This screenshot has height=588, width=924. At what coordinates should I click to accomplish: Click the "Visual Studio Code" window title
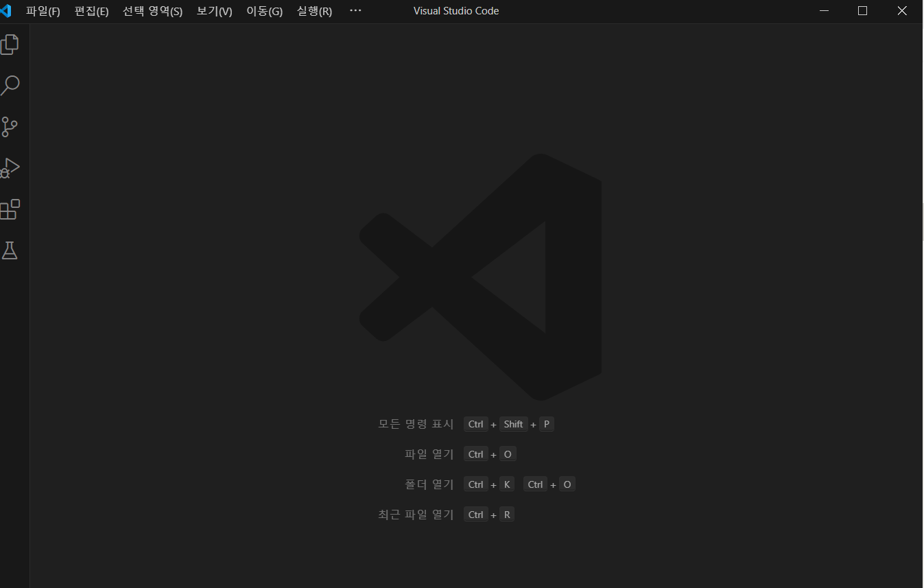click(456, 11)
